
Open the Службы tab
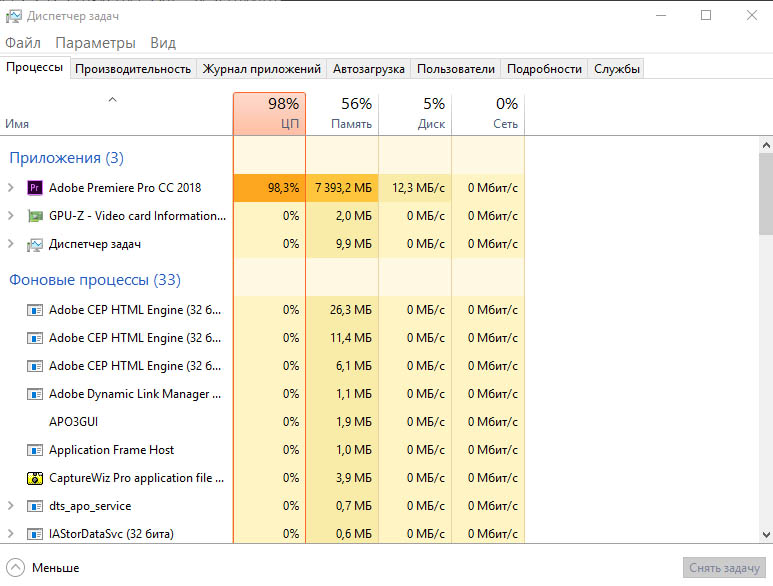[x=617, y=69]
